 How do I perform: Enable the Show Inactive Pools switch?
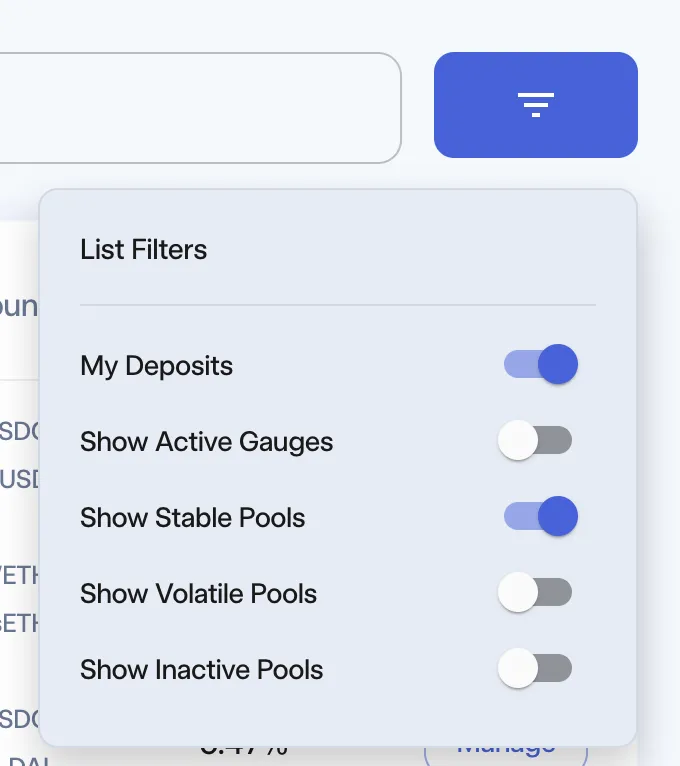[535, 668]
